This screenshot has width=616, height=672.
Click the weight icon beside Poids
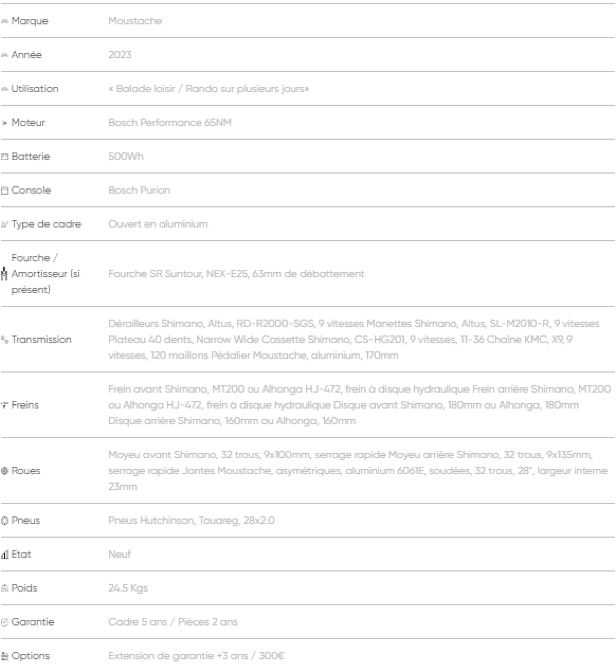tap(5, 588)
